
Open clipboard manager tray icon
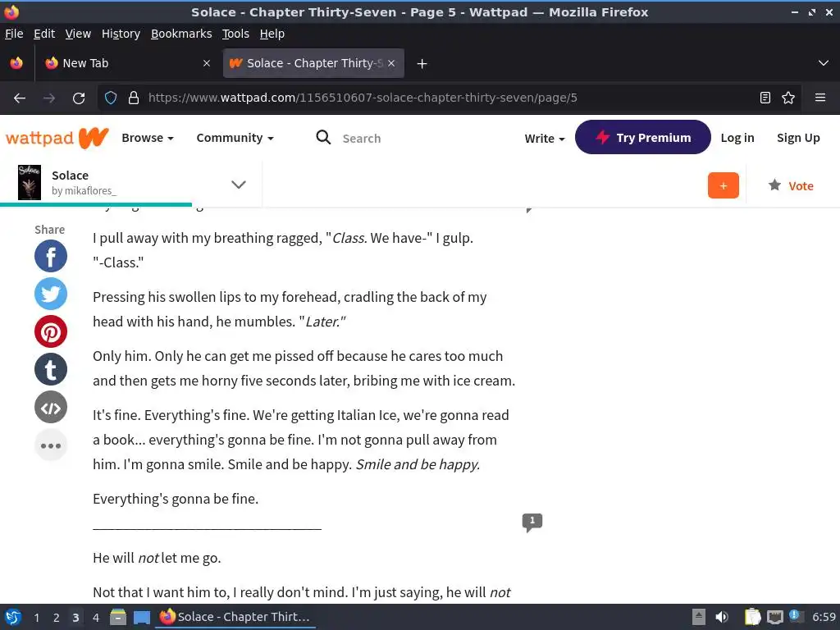point(752,617)
